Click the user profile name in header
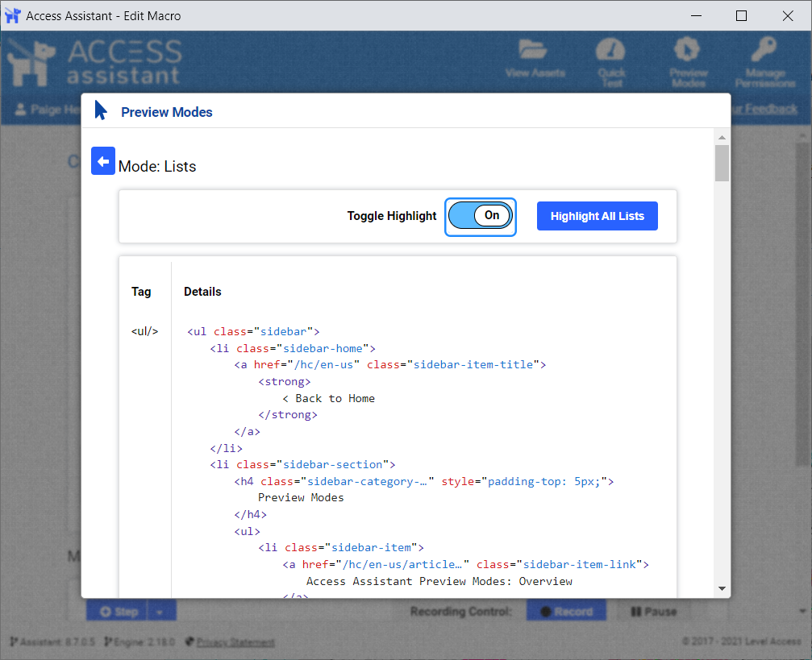Image resolution: width=812 pixels, height=660 pixels. (x=48, y=110)
